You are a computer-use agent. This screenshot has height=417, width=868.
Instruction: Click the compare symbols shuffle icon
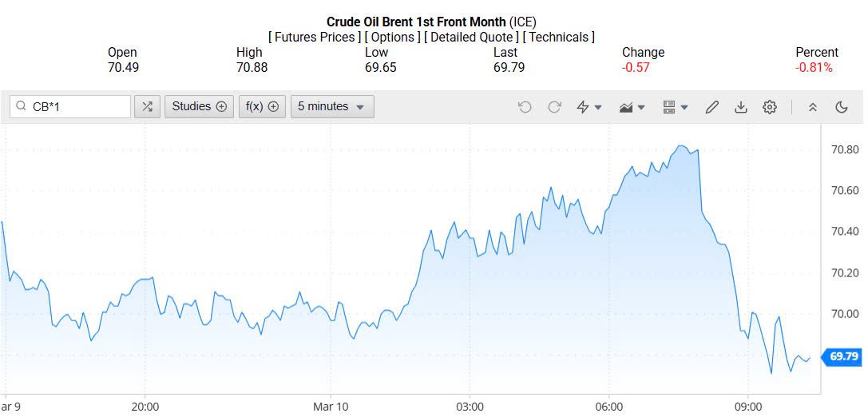click(147, 106)
